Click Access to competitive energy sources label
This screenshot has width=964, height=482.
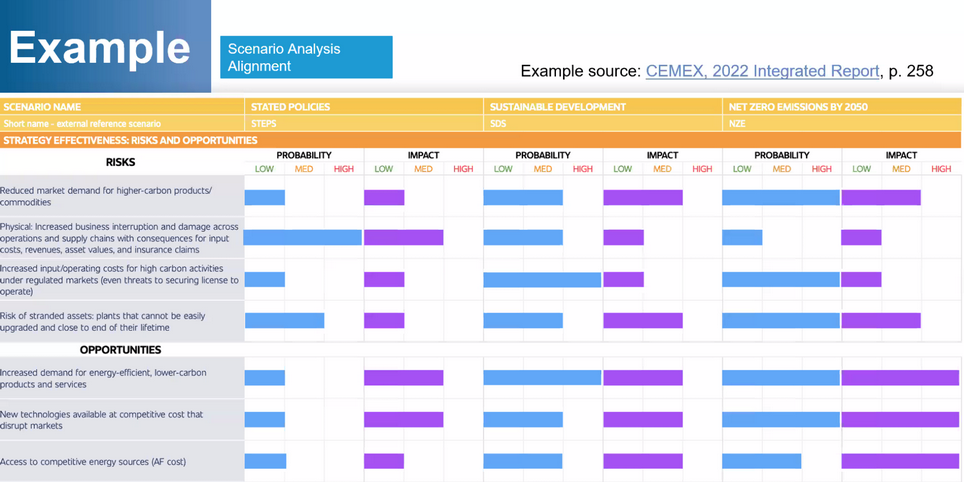point(93,462)
